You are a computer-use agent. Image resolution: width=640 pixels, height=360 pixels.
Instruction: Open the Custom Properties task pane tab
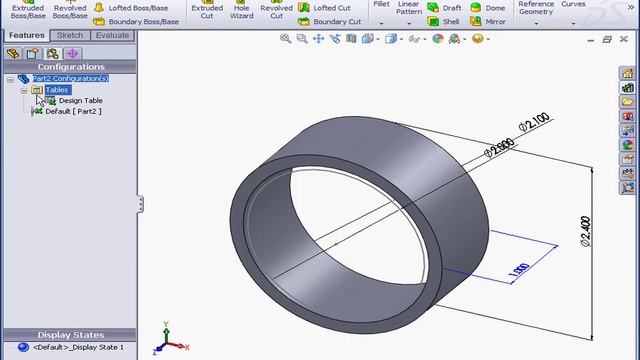[627, 159]
